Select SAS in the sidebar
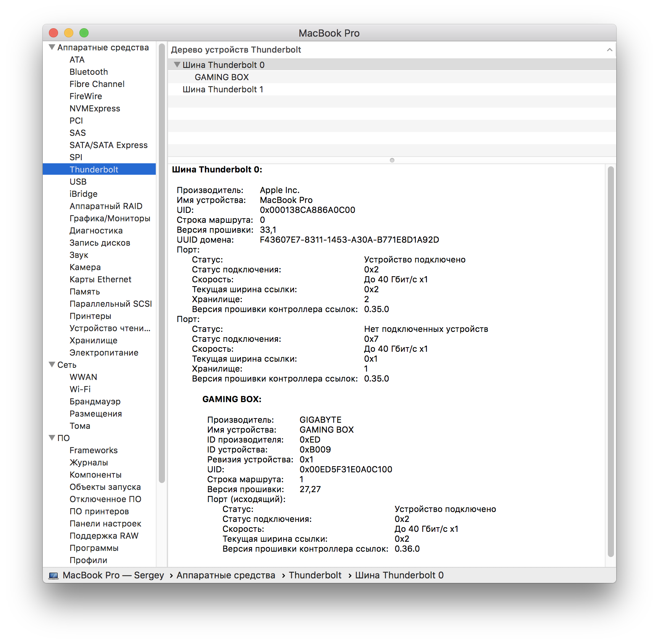 coord(78,133)
